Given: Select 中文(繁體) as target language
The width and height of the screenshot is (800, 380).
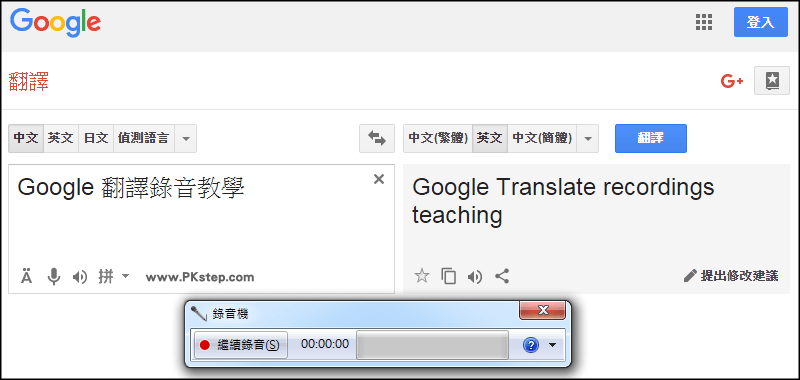Looking at the screenshot, I should (438, 138).
